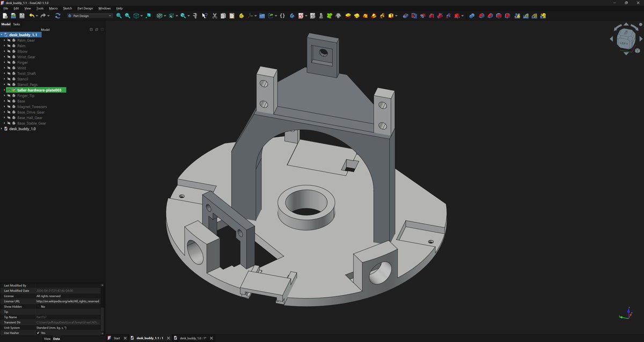Image resolution: width=644 pixels, height=342 pixels.
Task: Click the Mirrored transform icon
Action: (x=517, y=16)
